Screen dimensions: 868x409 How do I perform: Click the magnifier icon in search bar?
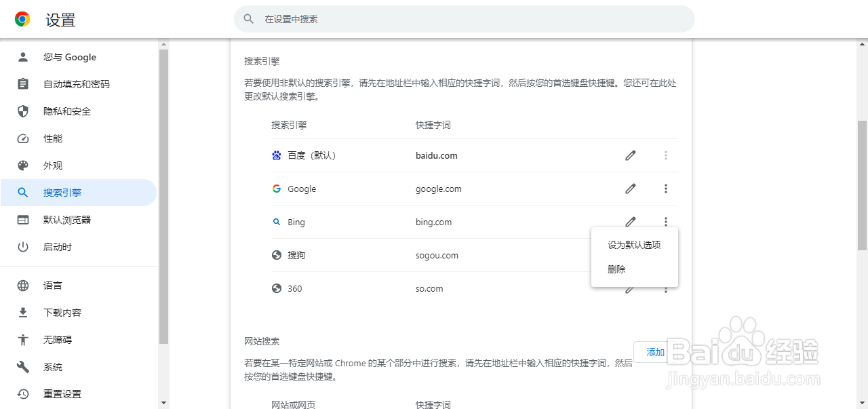point(249,19)
